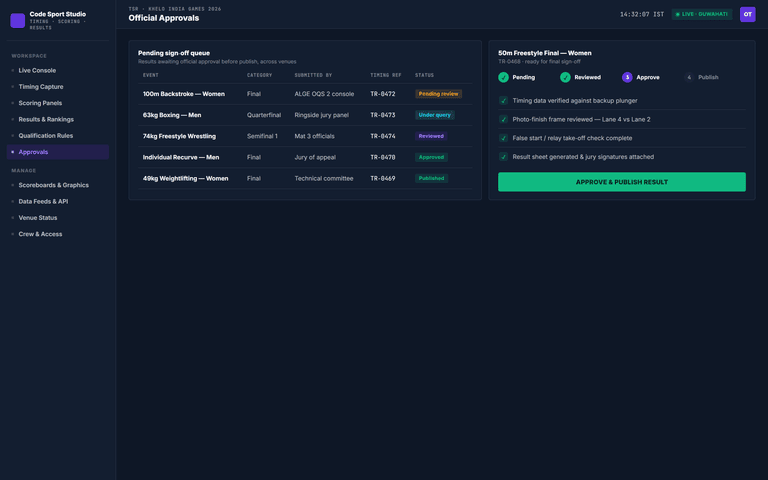Sort by the Submitted By column header
Image resolution: width=768 pixels, height=480 pixels.
[x=313, y=75]
